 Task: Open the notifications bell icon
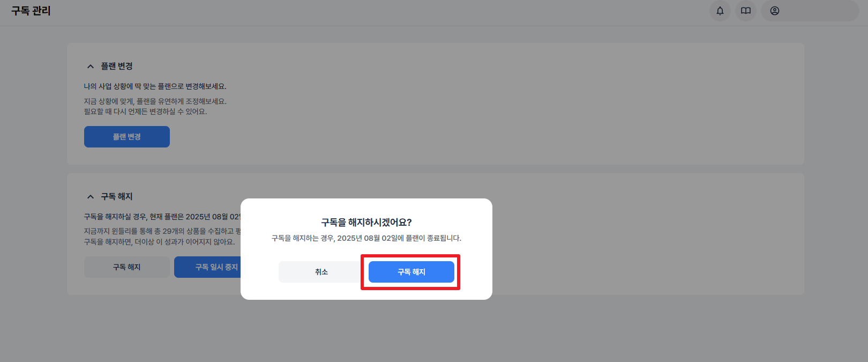click(720, 11)
